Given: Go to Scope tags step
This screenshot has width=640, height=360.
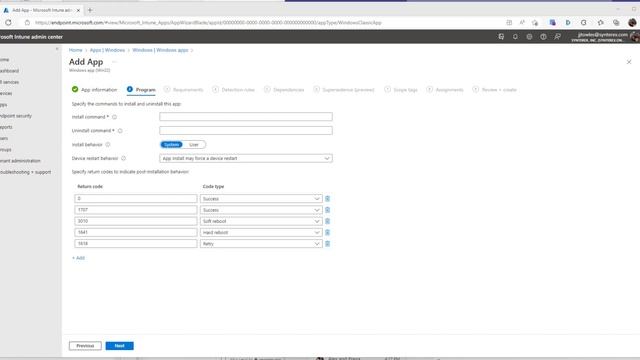Looking at the screenshot, I should (x=401, y=90).
